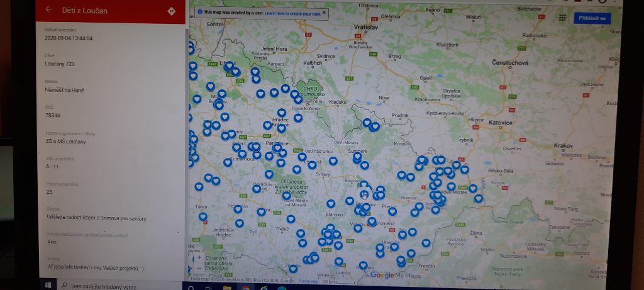Select heart marker above Blansko label
The width and height of the screenshot is (644, 290).
331,203
